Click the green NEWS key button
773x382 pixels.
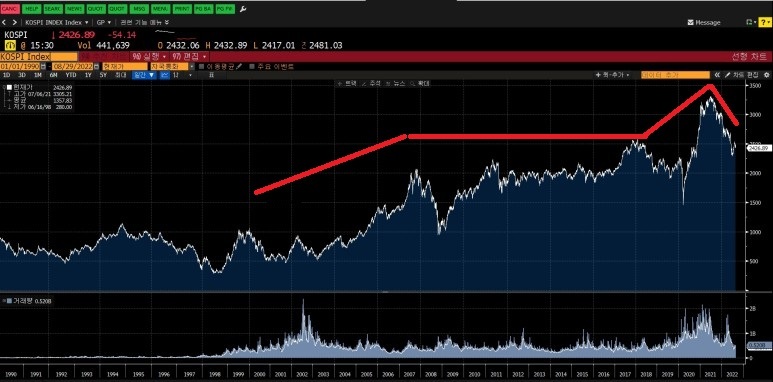[74, 9]
